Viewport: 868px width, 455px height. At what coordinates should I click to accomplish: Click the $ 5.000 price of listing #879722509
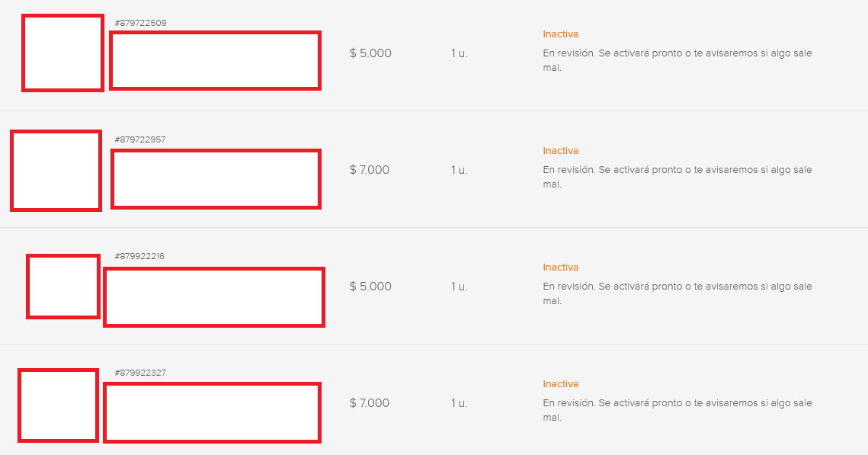point(370,53)
